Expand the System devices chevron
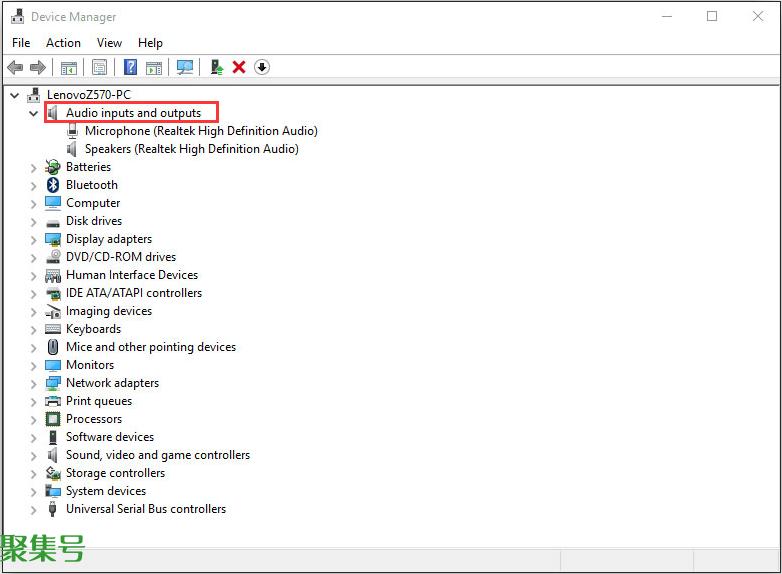The width and height of the screenshot is (782, 574). coord(33,492)
